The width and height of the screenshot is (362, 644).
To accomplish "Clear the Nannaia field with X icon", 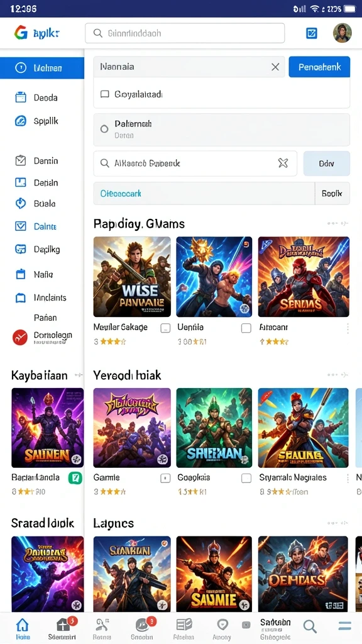I will 275,67.
